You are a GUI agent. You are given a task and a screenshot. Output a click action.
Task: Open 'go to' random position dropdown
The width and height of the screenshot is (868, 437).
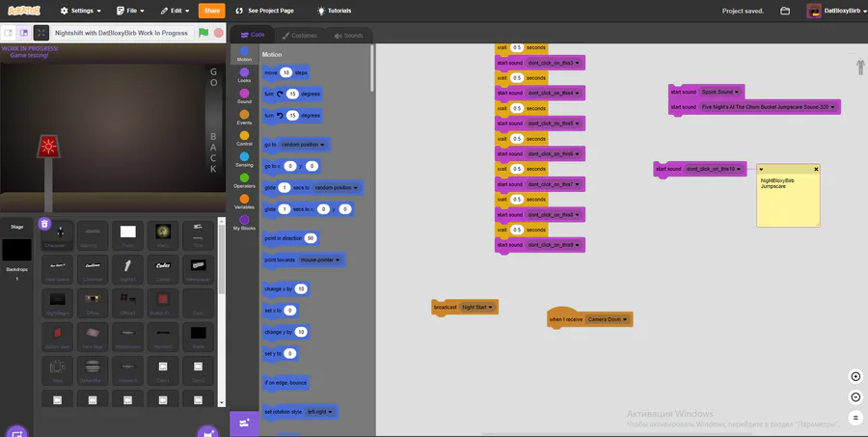(x=304, y=145)
